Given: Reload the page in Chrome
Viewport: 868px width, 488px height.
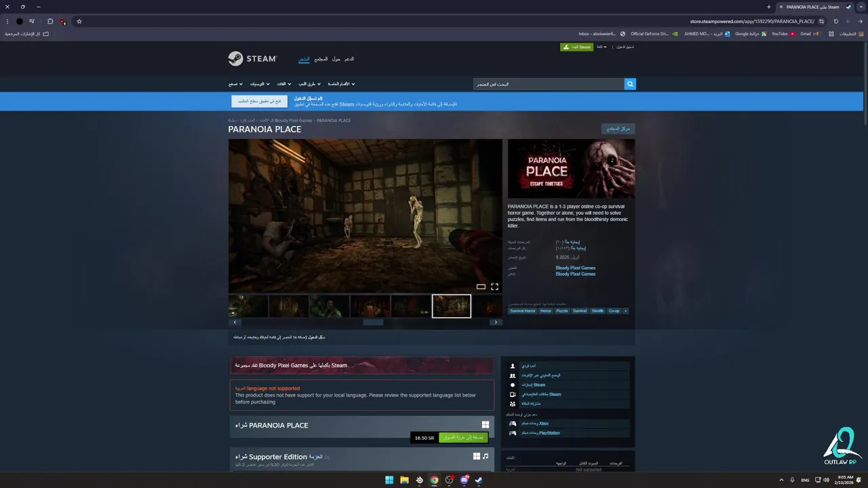Looking at the screenshot, I should tap(835, 21).
